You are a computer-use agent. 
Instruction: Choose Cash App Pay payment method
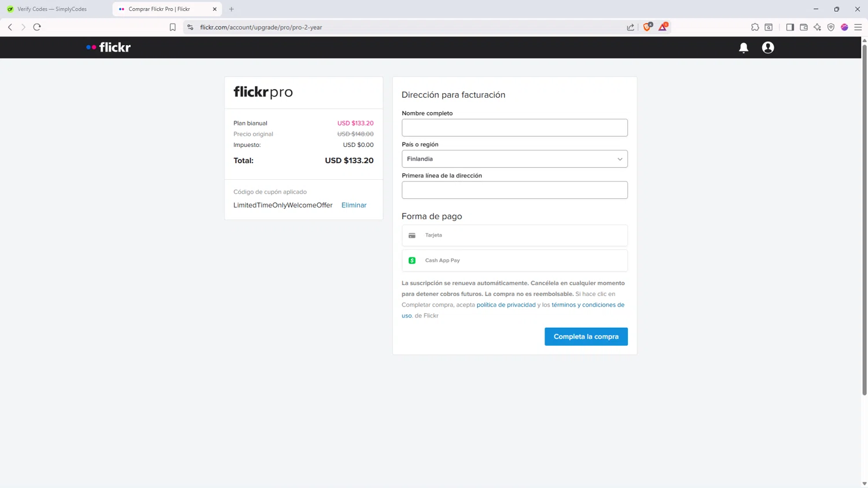pyautogui.click(x=514, y=260)
